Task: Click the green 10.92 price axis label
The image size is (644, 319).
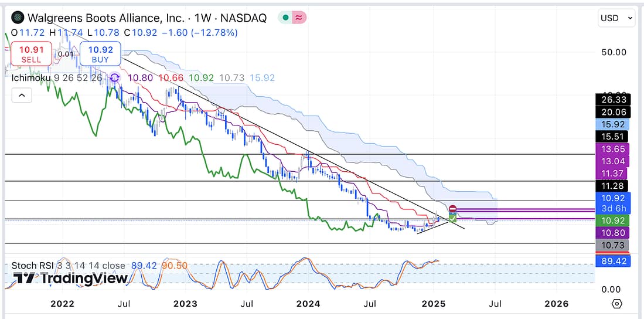Action: click(x=611, y=220)
